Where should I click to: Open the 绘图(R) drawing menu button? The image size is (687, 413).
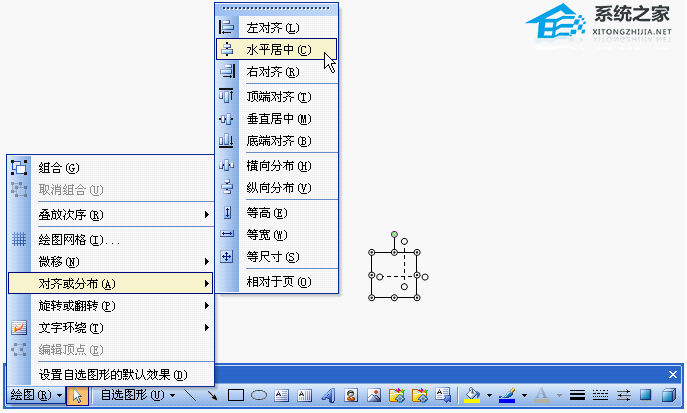36,395
